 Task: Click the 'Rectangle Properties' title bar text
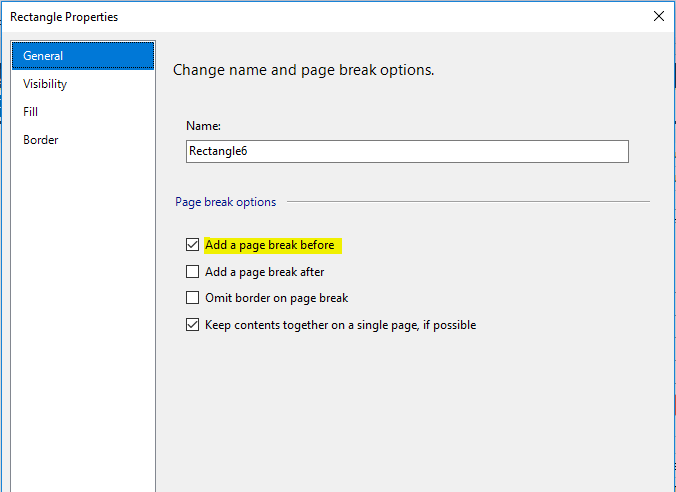(64, 16)
